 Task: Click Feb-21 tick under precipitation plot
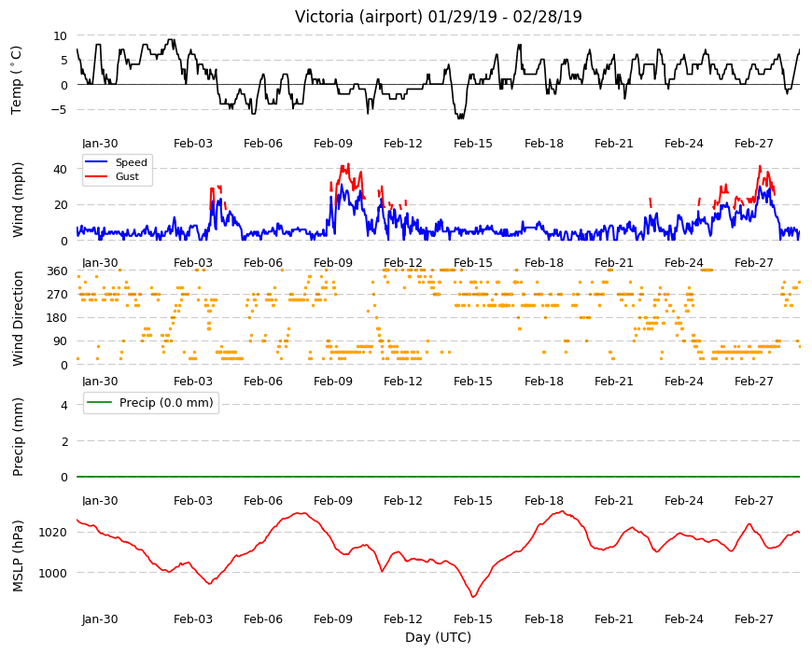tap(613, 500)
